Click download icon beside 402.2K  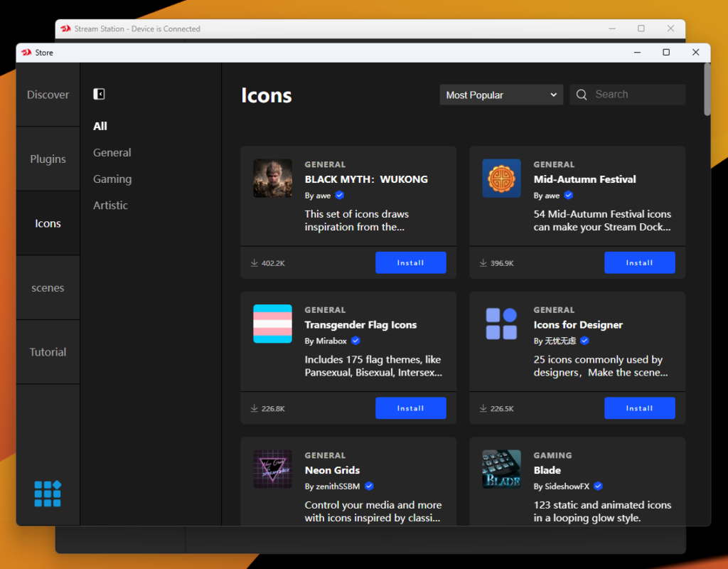click(x=255, y=263)
